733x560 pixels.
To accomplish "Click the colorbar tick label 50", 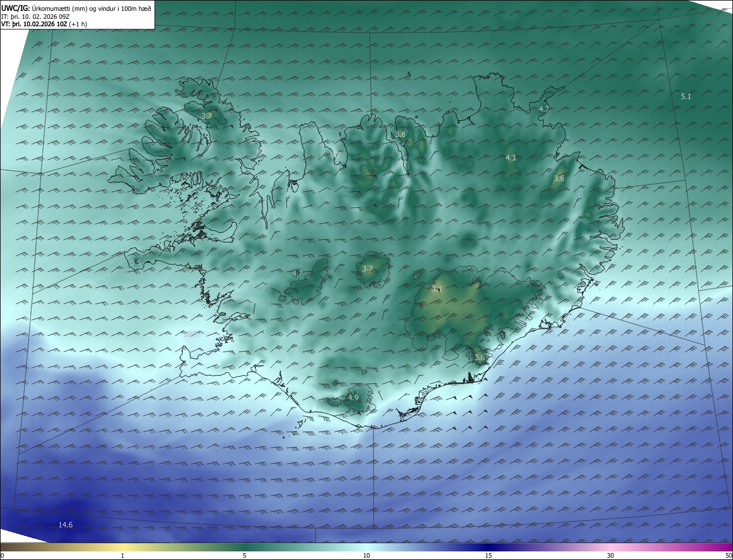I will click(728, 555).
